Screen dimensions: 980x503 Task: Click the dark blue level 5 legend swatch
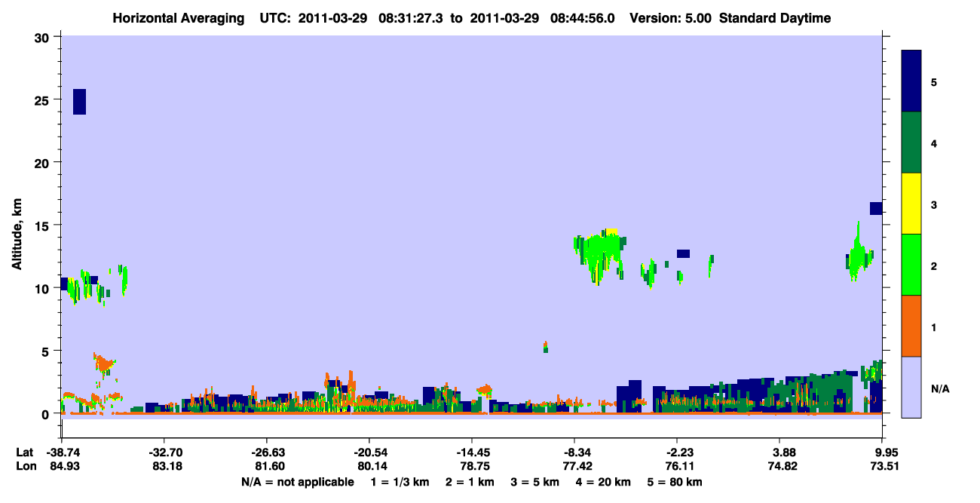pos(911,81)
